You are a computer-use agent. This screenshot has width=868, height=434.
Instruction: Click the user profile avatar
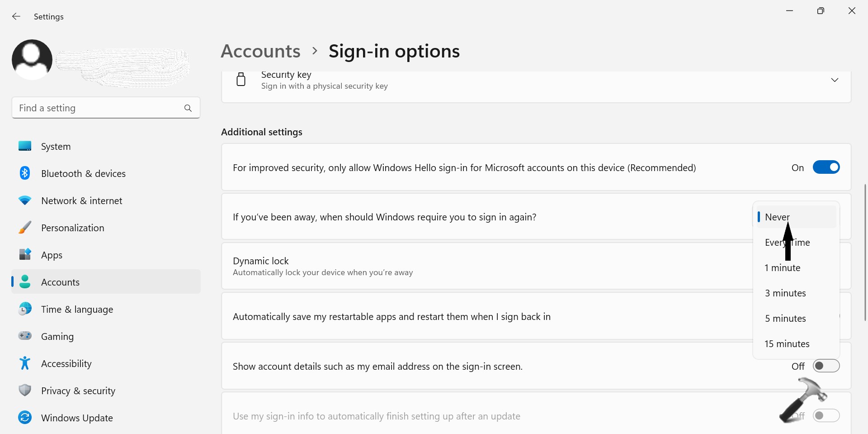[32, 60]
